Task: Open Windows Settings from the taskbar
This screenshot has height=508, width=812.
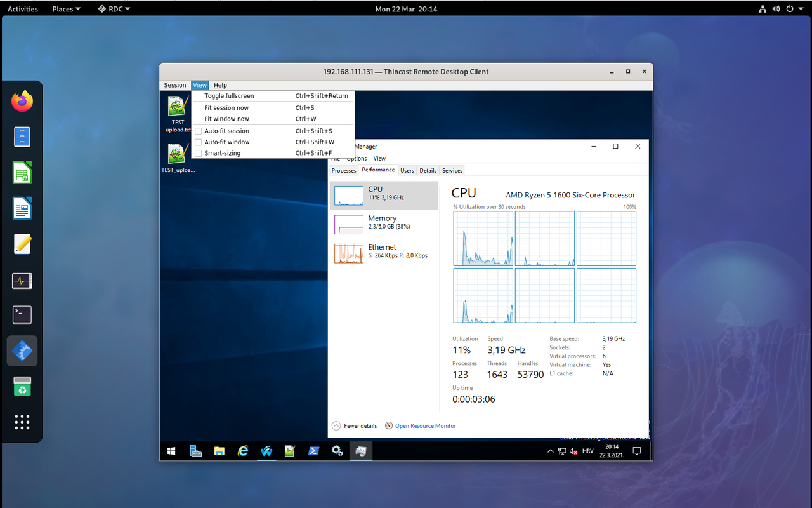Action: point(337,451)
